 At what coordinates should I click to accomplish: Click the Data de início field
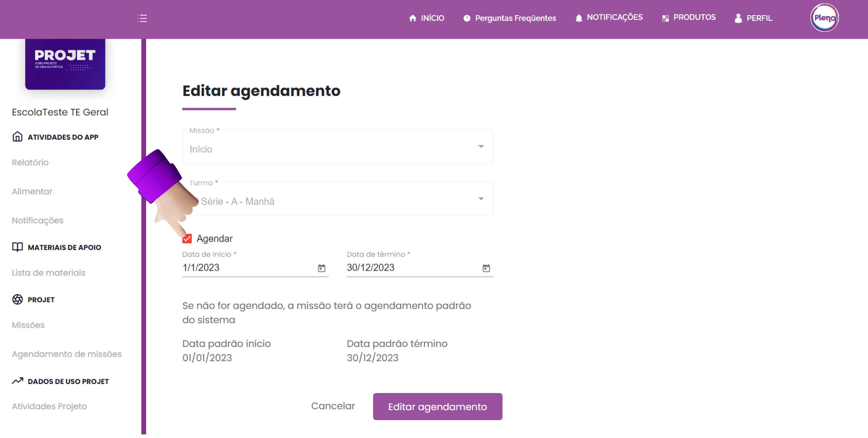[x=248, y=268]
